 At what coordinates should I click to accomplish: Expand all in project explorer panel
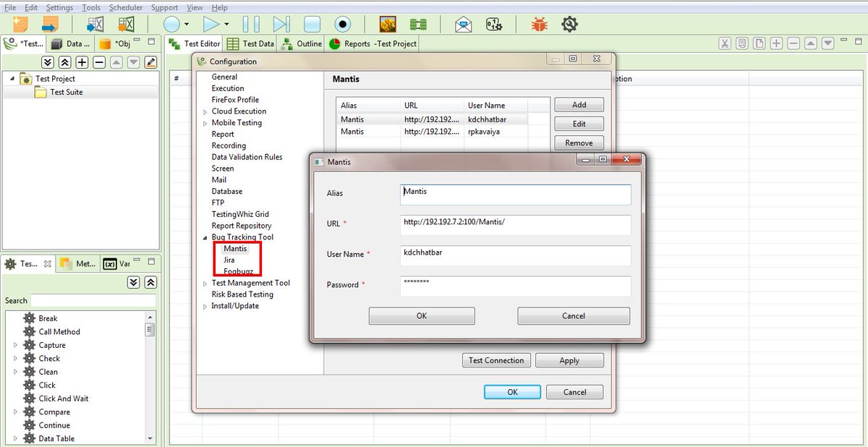[x=48, y=62]
